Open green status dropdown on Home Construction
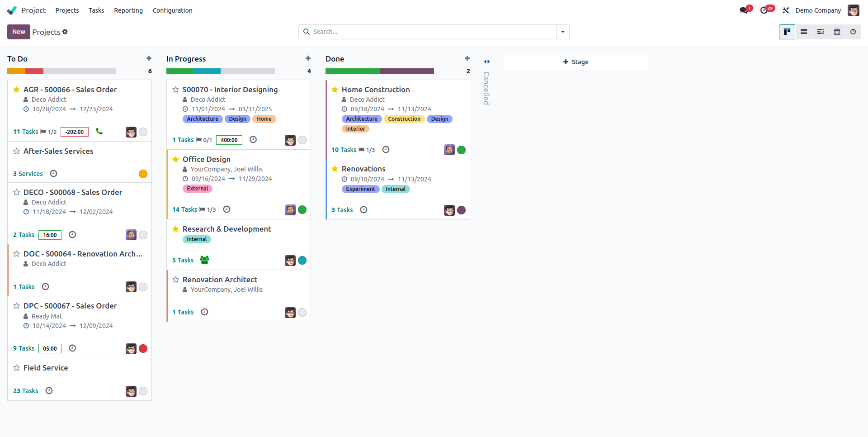 [x=462, y=150]
